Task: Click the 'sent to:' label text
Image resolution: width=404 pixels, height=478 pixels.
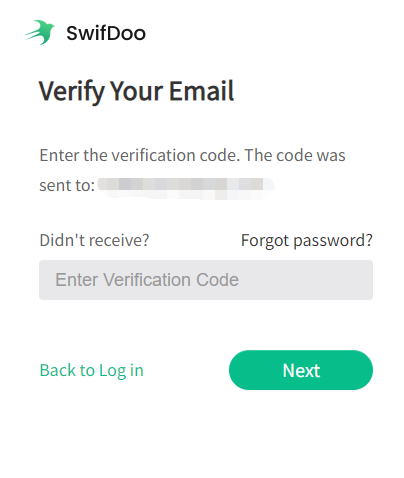Action: tap(67, 185)
